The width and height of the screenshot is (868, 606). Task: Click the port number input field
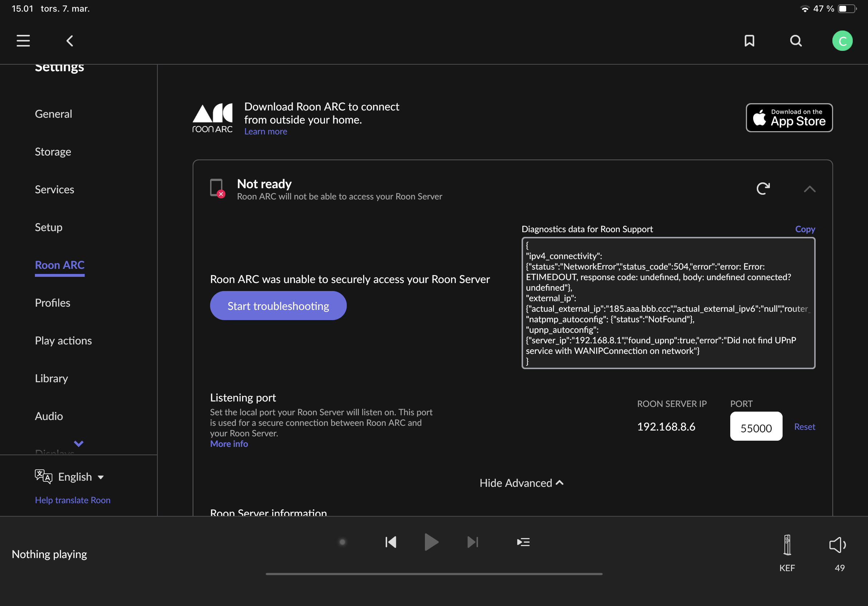pos(756,427)
